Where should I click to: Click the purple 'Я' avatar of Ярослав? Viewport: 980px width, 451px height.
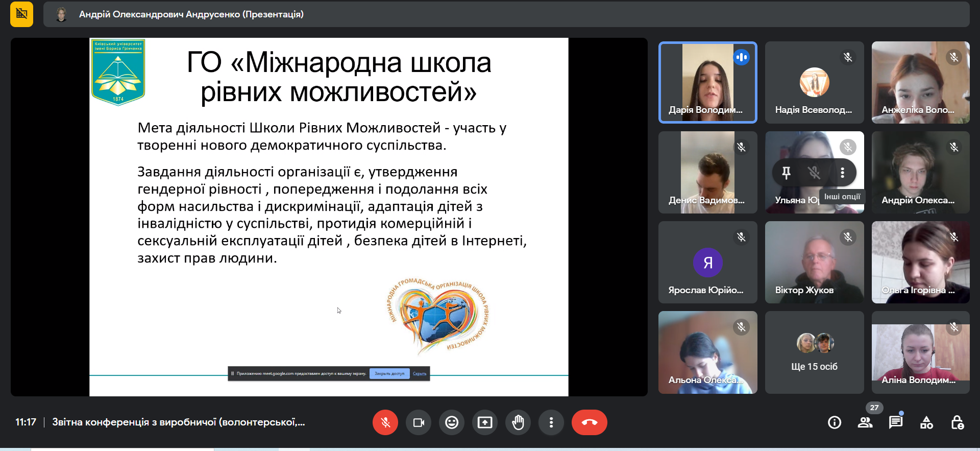(x=708, y=263)
